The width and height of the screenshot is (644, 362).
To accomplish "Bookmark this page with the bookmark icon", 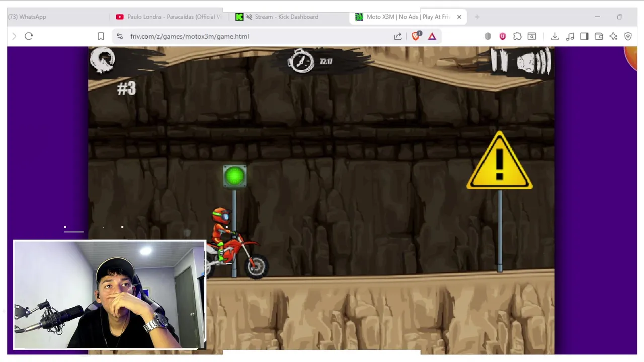I will pyautogui.click(x=101, y=36).
